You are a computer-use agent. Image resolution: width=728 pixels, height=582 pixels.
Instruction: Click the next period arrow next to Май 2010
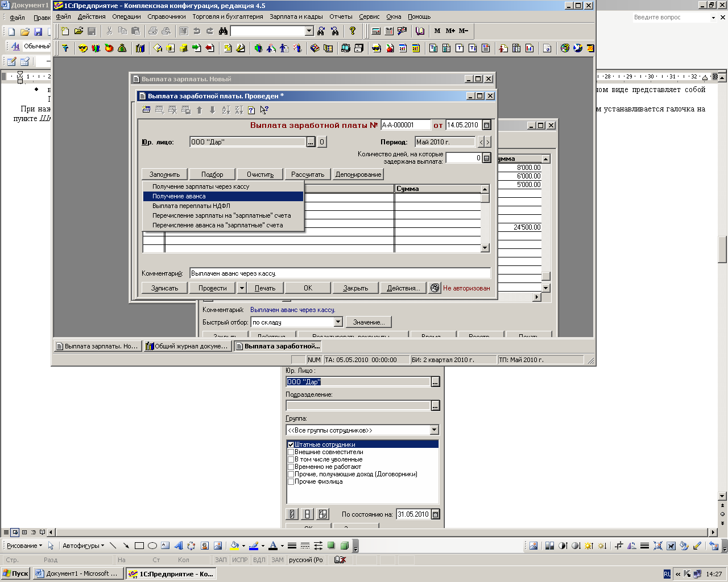coord(487,142)
